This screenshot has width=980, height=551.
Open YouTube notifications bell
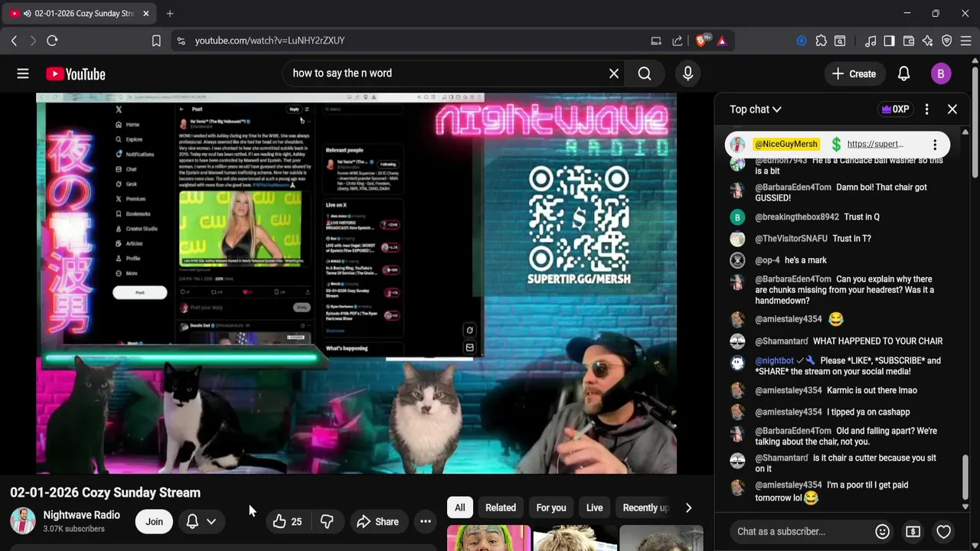tap(903, 73)
